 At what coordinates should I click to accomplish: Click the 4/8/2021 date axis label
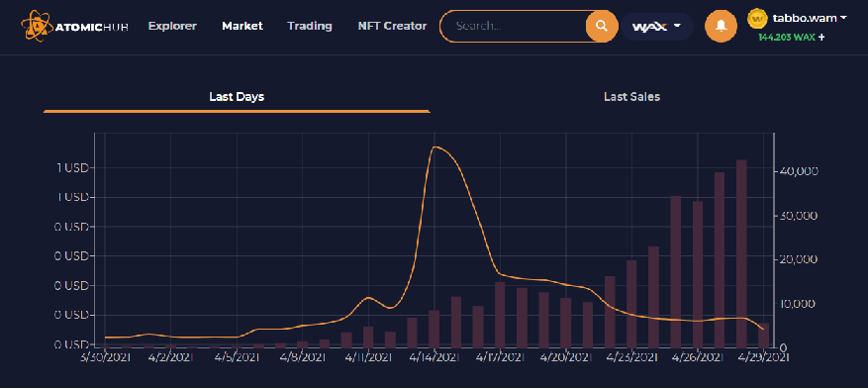click(302, 357)
